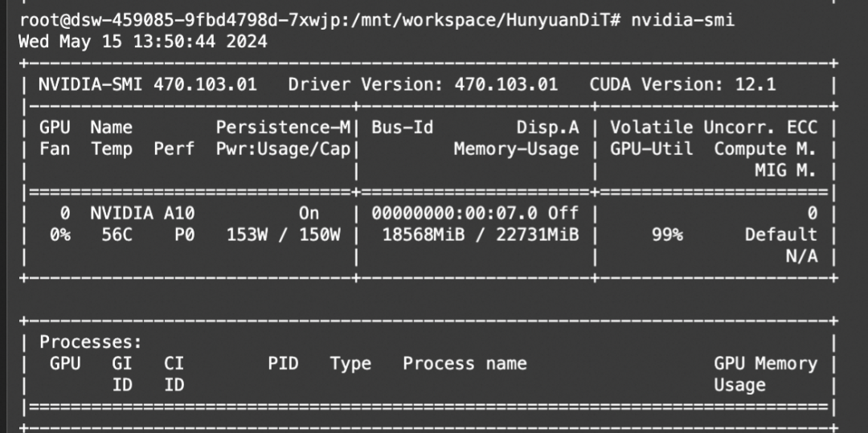Select the compute mode 'Default'
Screen dimensions: 868x433
[781, 235]
